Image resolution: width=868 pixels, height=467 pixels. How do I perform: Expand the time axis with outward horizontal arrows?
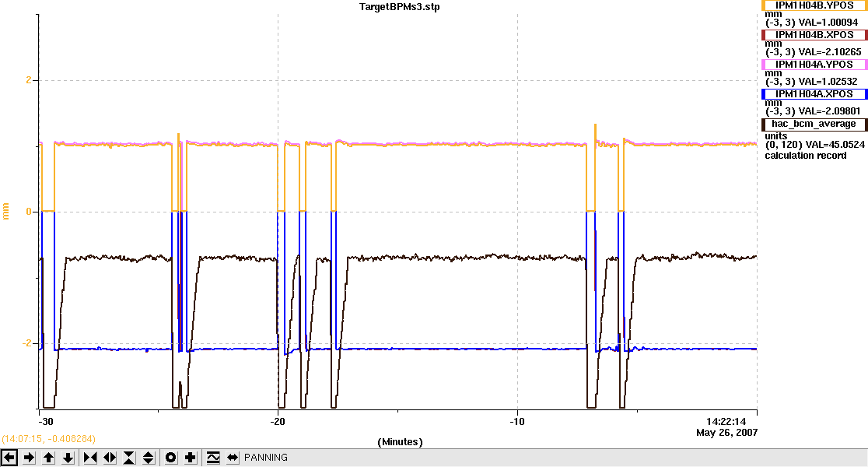coord(110,458)
